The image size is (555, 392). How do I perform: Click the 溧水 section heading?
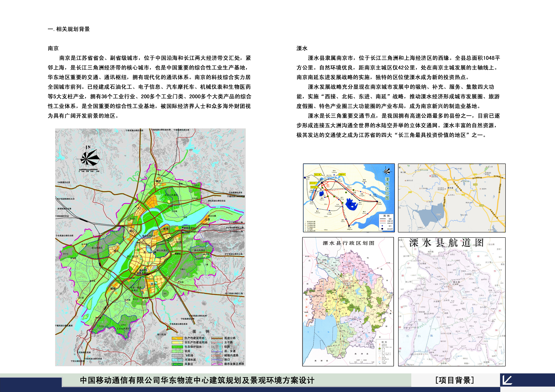[302, 48]
